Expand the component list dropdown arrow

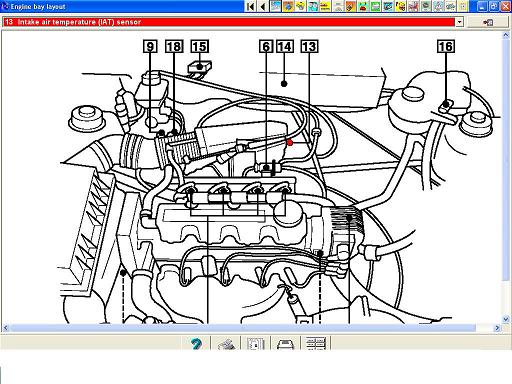(459, 22)
